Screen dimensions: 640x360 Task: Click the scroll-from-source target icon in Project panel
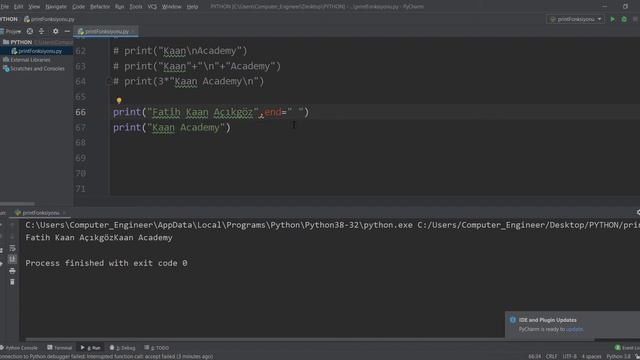[30, 31]
